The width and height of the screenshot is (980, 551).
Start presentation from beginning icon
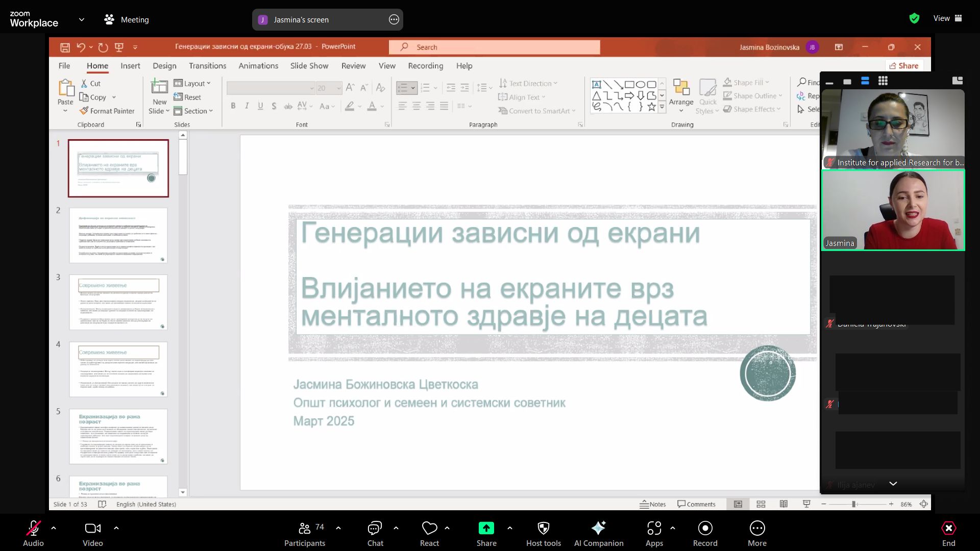pyautogui.click(x=119, y=47)
